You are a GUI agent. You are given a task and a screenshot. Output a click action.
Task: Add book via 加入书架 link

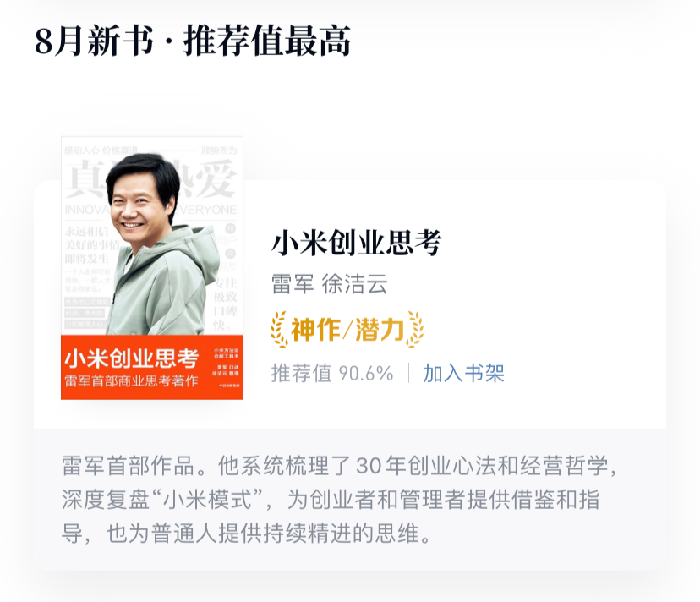(463, 374)
